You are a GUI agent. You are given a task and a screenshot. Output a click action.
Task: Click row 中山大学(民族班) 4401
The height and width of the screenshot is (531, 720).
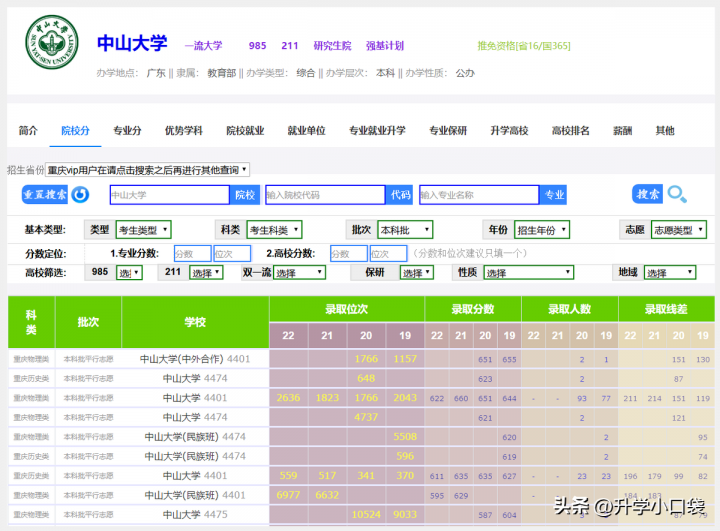[361, 495]
